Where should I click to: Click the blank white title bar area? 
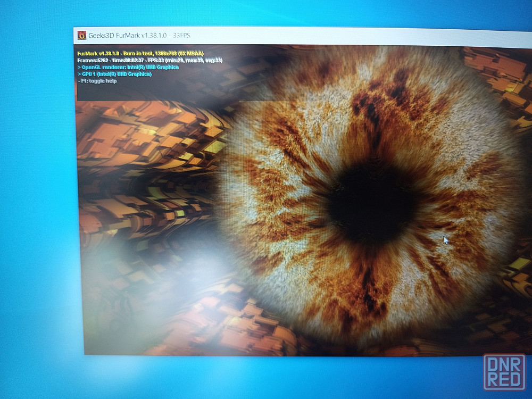[x=356, y=37]
